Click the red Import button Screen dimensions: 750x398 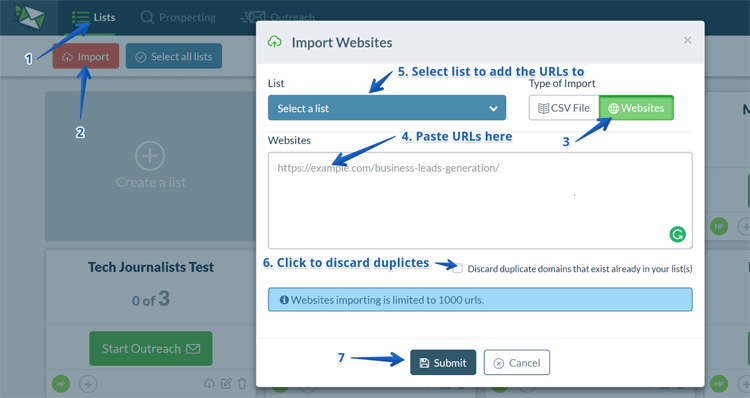pyautogui.click(x=86, y=56)
